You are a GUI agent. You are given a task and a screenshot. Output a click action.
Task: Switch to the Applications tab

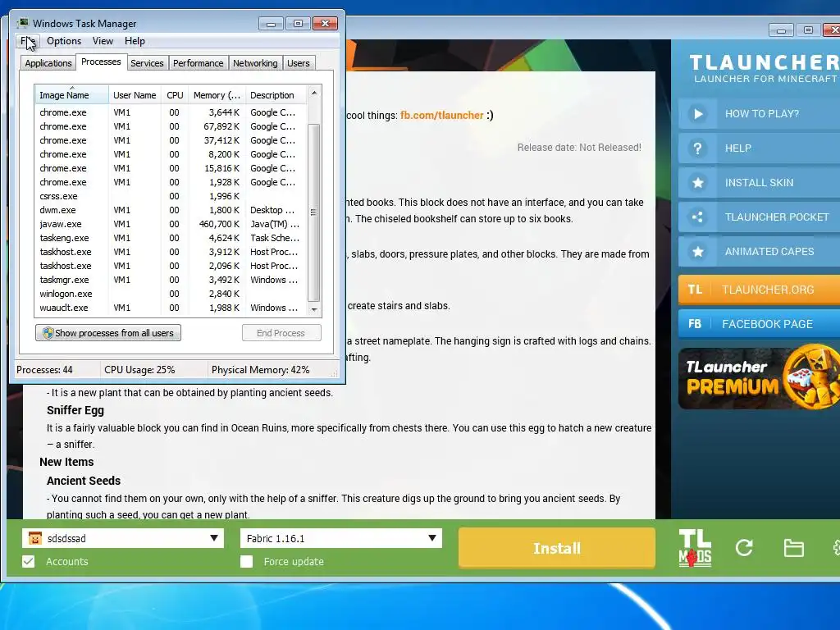click(x=48, y=63)
